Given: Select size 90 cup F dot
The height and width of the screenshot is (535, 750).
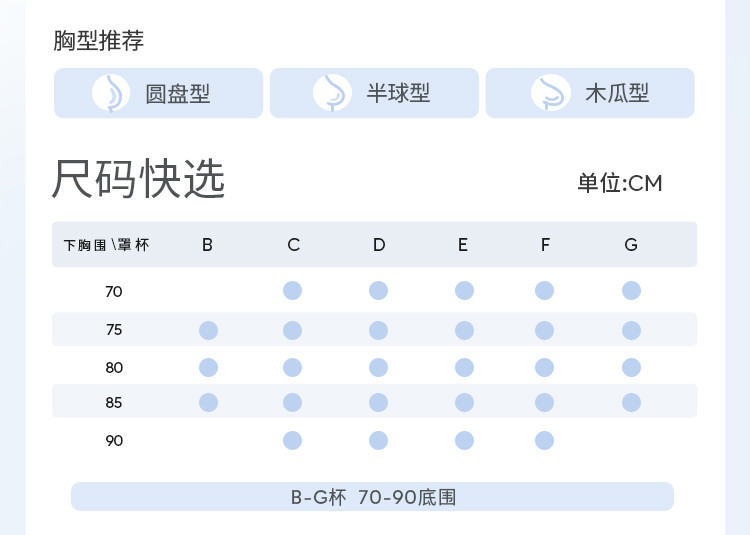Looking at the screenshot, I should (x=544, y=440).
